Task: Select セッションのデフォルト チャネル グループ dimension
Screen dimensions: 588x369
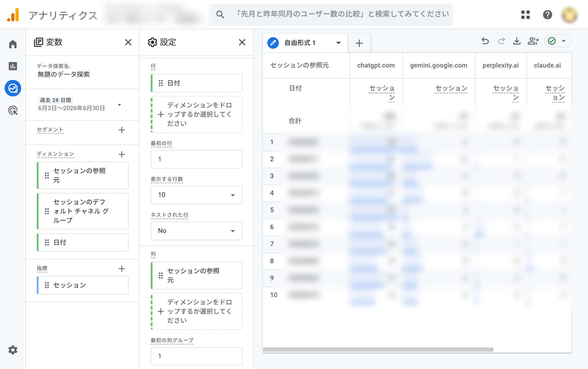Action: click(x=82, y=211)
